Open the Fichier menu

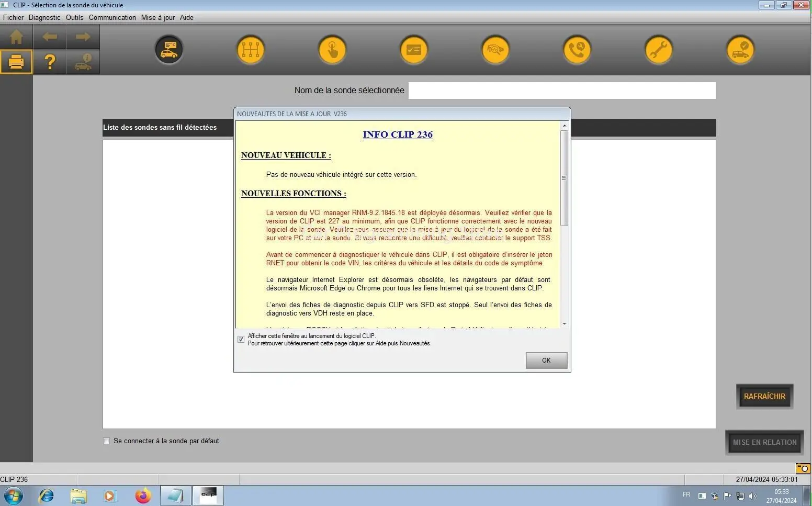(x=13, y=17)
